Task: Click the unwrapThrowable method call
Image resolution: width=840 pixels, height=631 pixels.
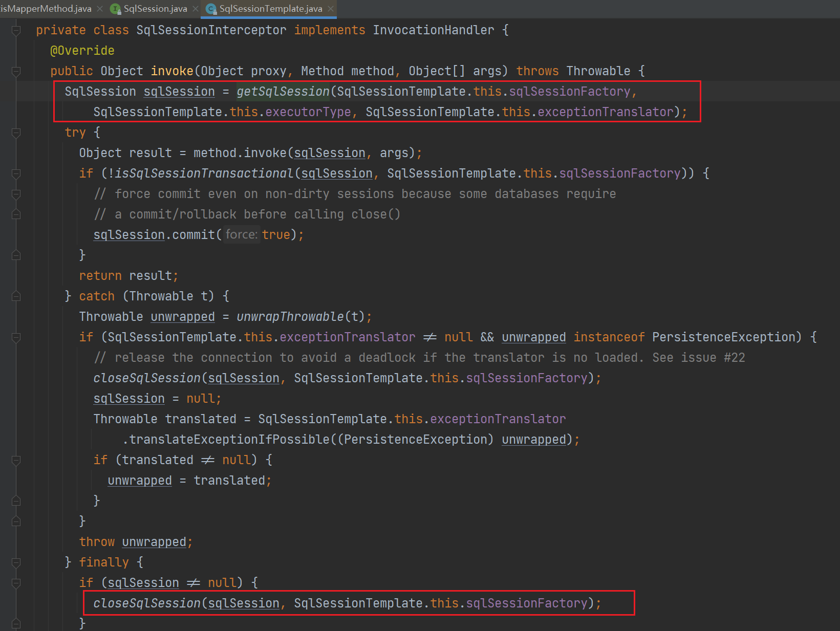Action: pyautogui.click(x=290, y=317)
